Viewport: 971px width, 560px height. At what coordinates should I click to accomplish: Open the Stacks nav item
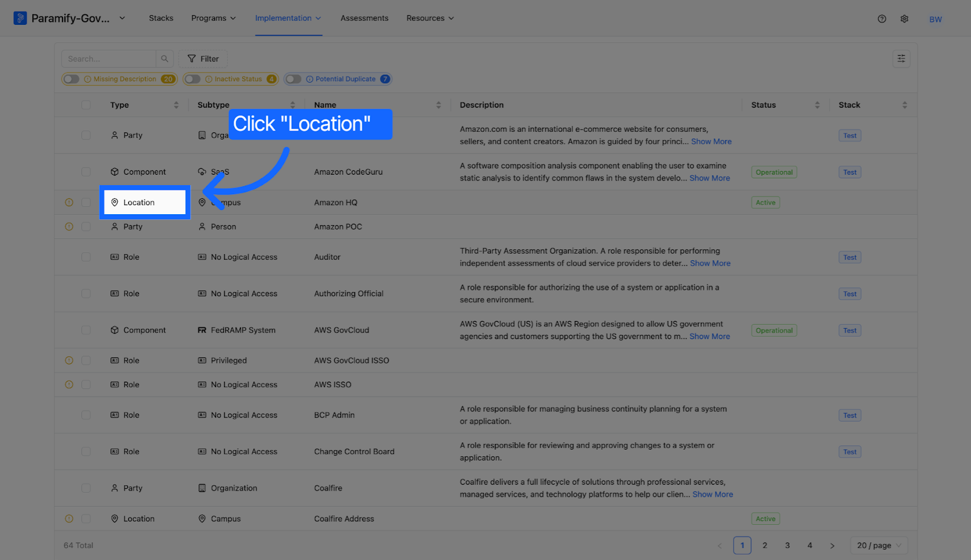click(x=161, y=18)
